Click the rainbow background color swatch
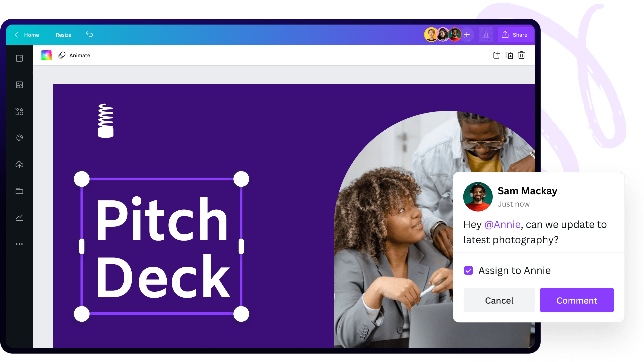Screen dimensions: 644x362 pos(47,55)
